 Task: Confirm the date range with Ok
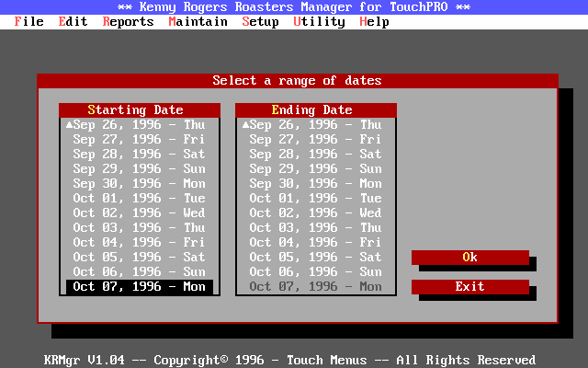pyautogui.click(x=469, y=258)
